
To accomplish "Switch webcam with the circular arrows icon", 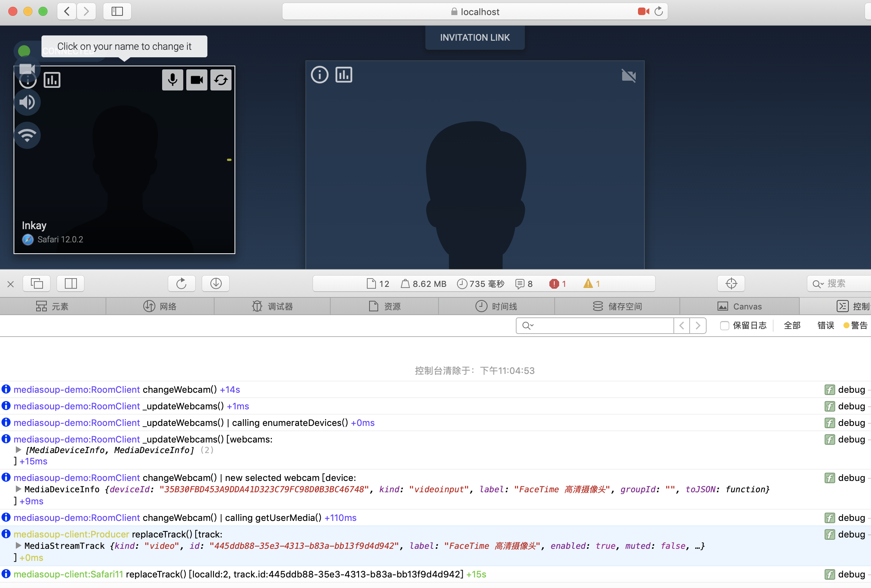I will (x=221, y=80).
